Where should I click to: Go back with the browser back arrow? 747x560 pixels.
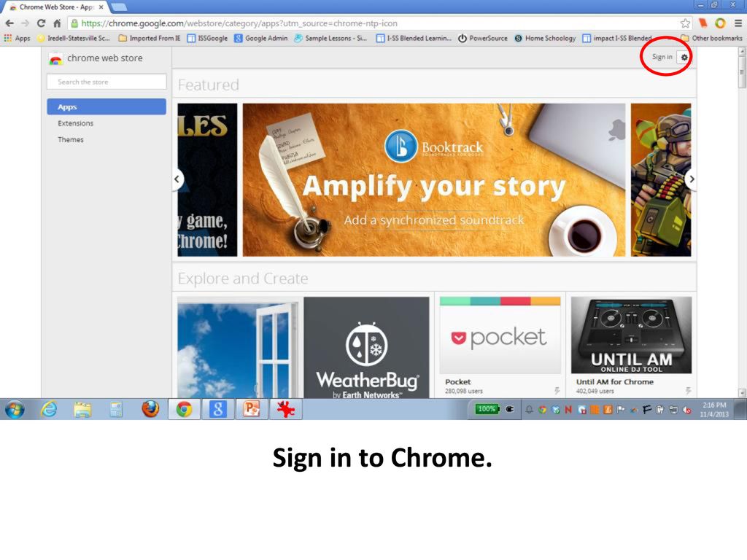click(9, 23)
